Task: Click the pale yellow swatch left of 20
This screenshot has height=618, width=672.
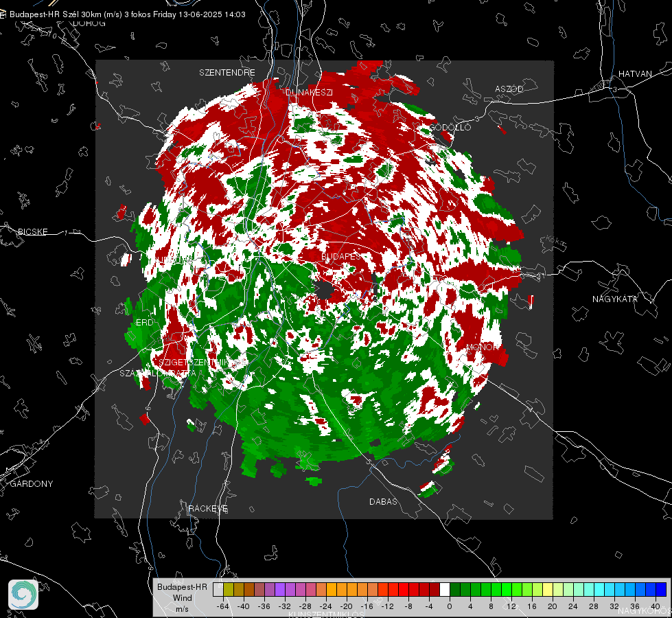Action: [x=548, y=589]
